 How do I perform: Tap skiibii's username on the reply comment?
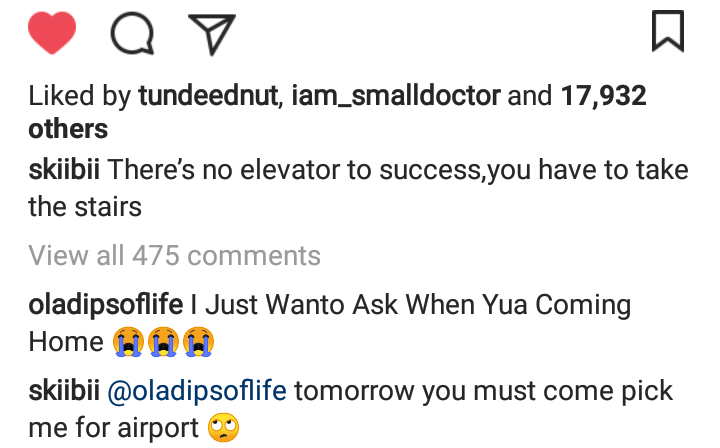coord(65,391)
